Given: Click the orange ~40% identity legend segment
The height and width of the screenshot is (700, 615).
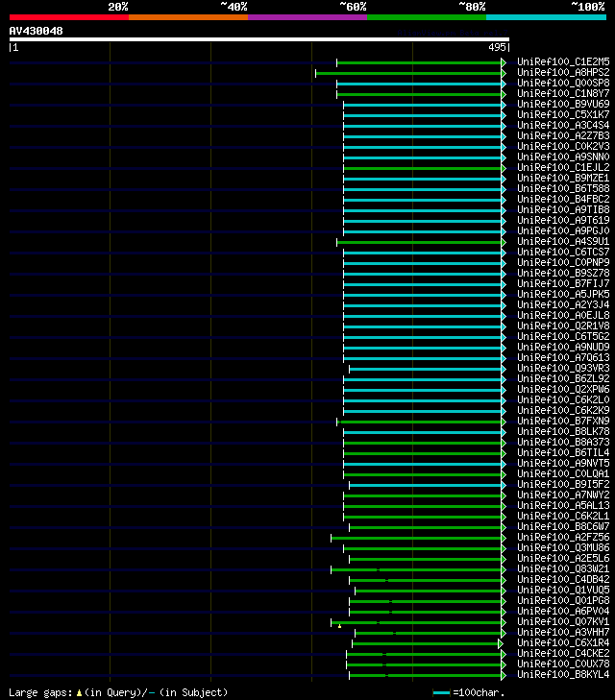Looking at the screenshot, I should (188, 17).
